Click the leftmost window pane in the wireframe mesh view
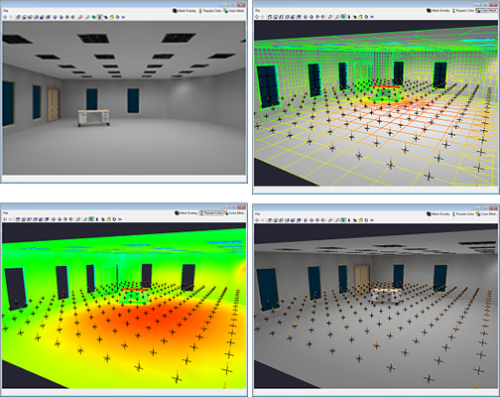This screenshot has width=500, height=397. point(267,86)
